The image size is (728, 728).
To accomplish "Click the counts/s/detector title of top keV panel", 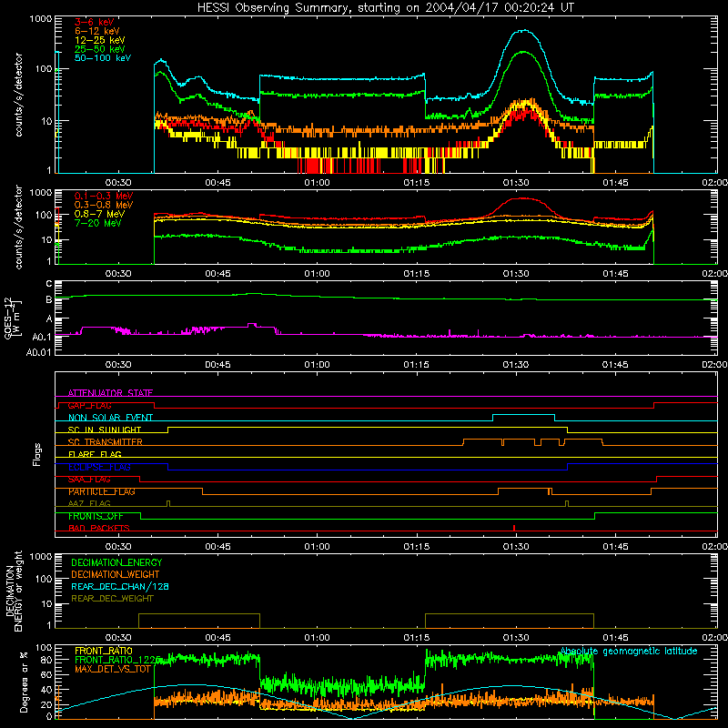I will (x=18, y=95).
